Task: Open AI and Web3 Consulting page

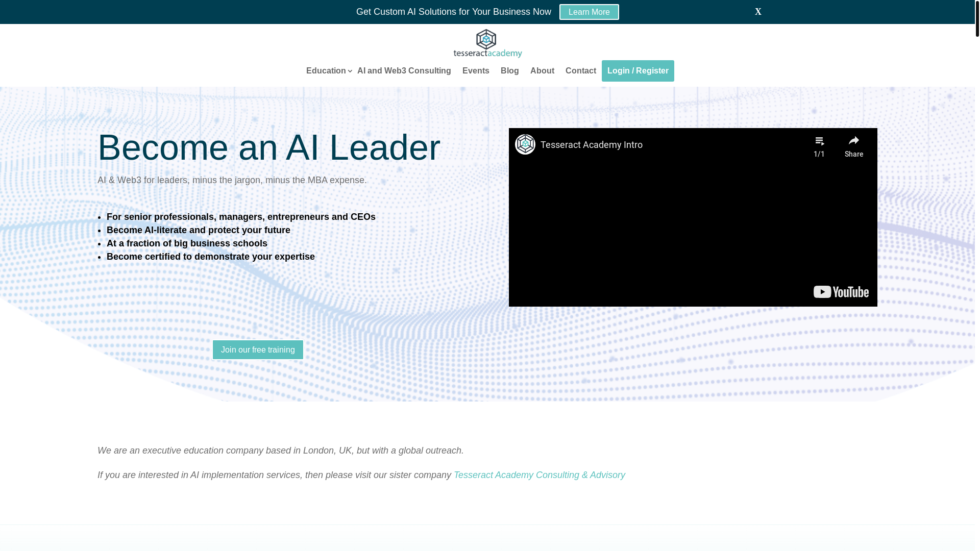Action: (404, 71)
